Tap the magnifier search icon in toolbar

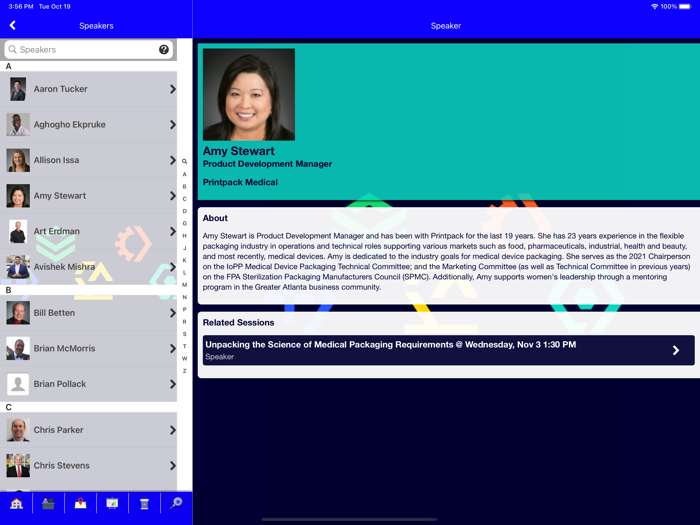coord(176,503)
